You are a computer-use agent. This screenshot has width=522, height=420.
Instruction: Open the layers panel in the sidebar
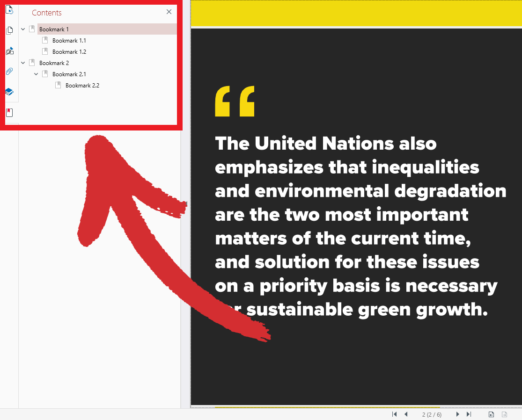pos(9,92)
